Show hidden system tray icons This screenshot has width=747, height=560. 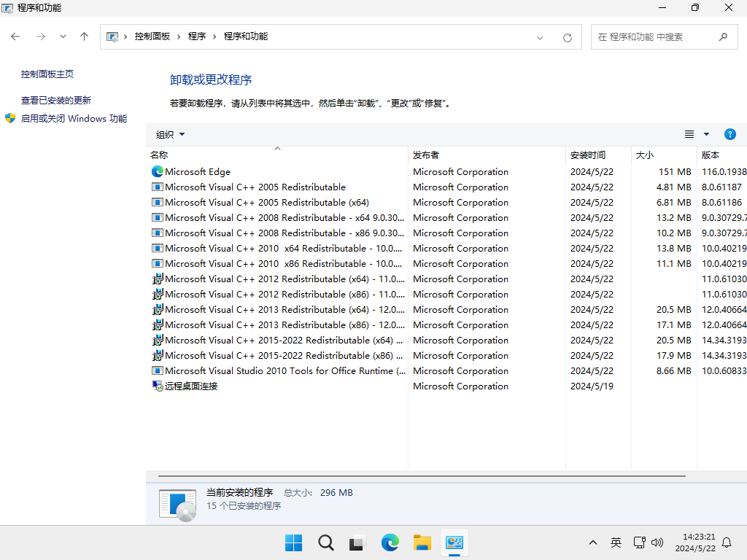[x=593, y=542]
